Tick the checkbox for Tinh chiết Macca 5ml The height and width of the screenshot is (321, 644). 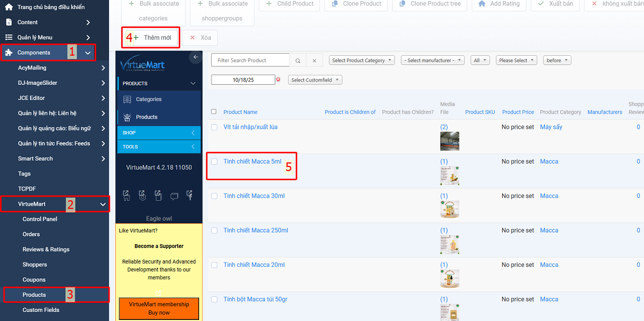pyautogui.click(x=214, y=162)
